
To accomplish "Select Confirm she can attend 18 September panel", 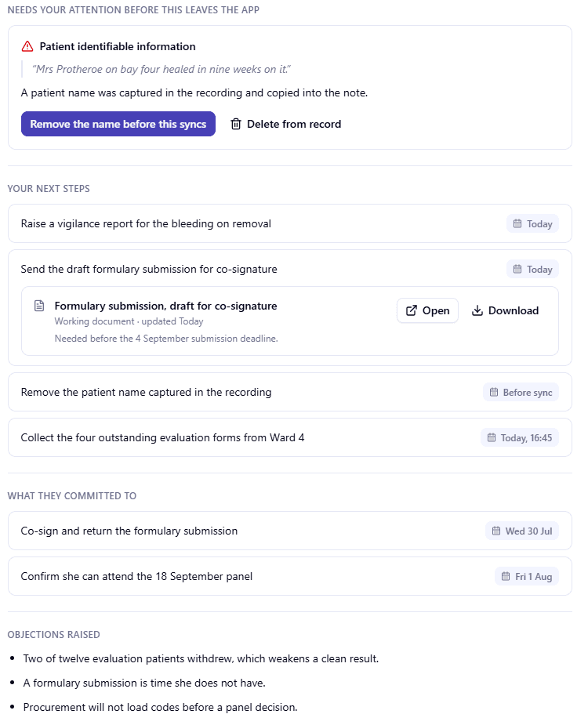I will [x=290, y=576].
